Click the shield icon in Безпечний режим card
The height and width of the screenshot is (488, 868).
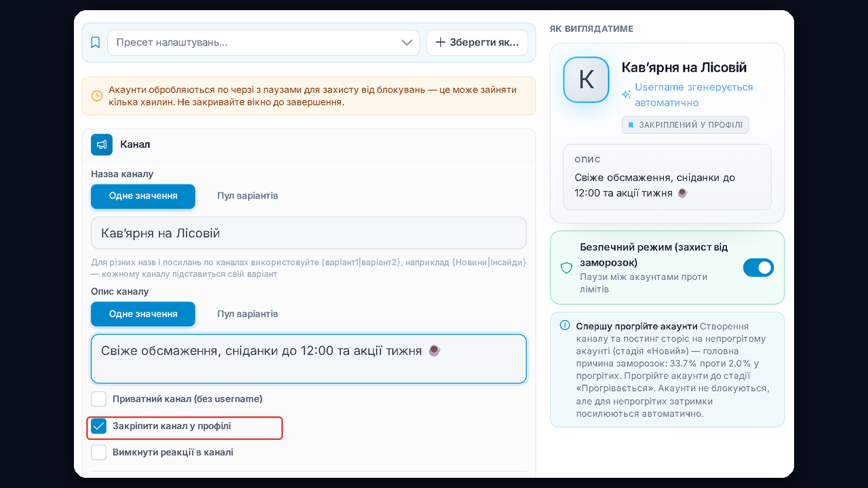coord(567,268)
